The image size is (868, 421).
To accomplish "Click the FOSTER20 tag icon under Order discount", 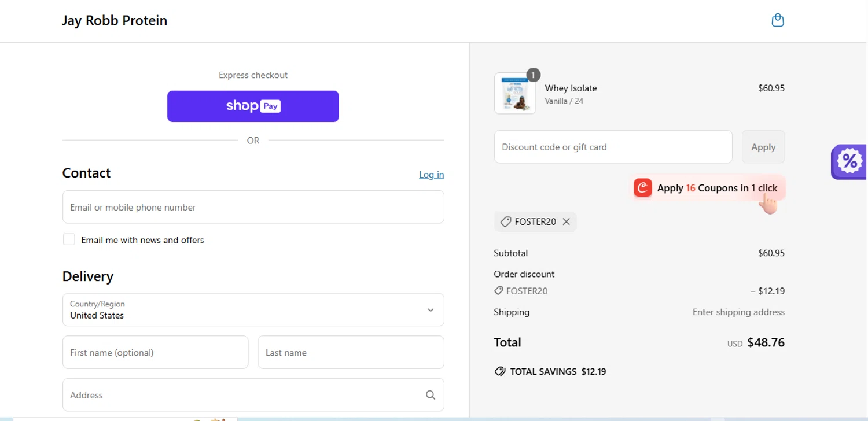I will [x=498, y=291].
